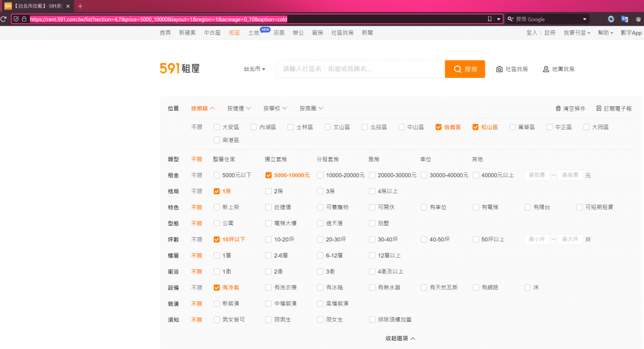This screenshot has height=349, width=644.
Task: Uncheck the 信義區 checkbox
Action: [x=438, y=127]
